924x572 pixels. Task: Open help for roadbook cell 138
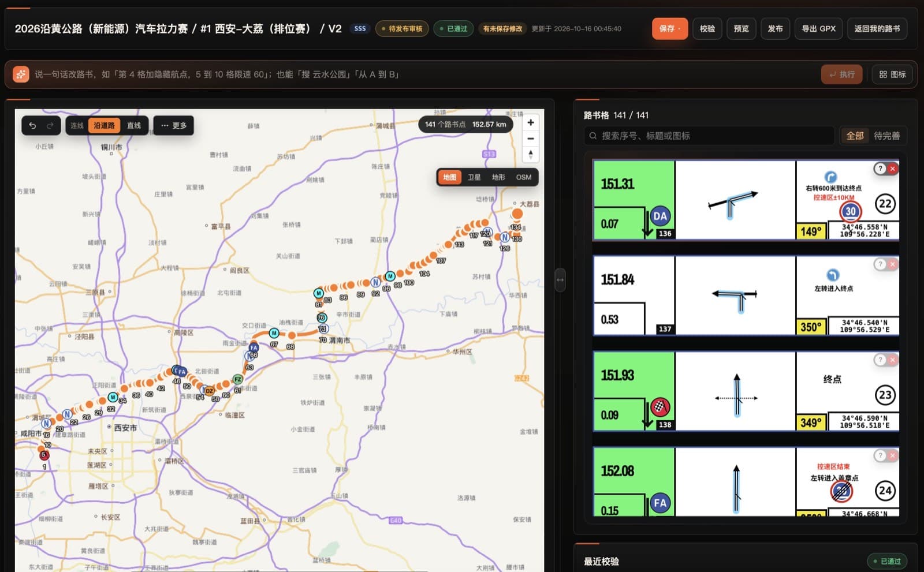pyautogui.click(x=880, y=360)
